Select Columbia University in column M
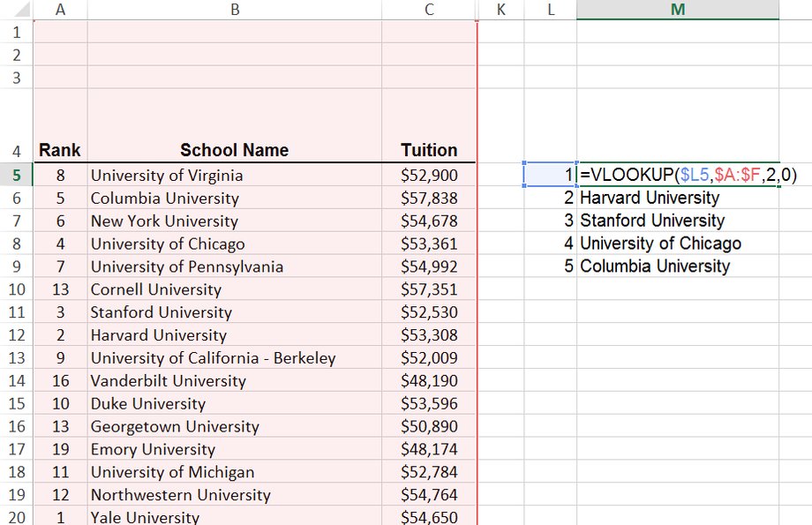 [677, 266]
